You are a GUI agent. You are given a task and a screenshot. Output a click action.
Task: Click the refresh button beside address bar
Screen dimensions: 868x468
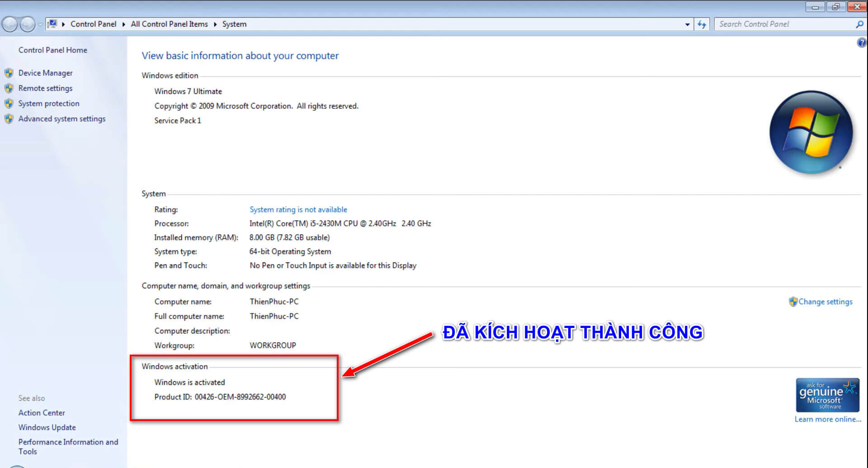click(x=702, y=24)
